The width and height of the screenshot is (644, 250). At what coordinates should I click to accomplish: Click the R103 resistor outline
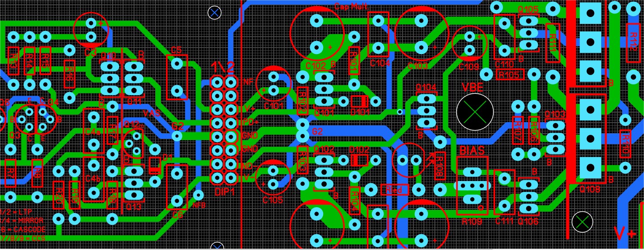[302, 160]
